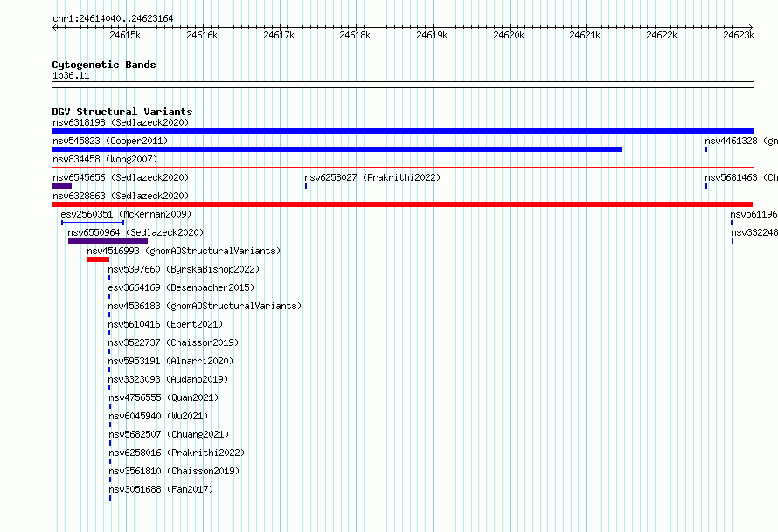Click the nsv4756555 (Quan2021) label
Viewport: 778px width, 532px height.
click(x=163, y=397)
